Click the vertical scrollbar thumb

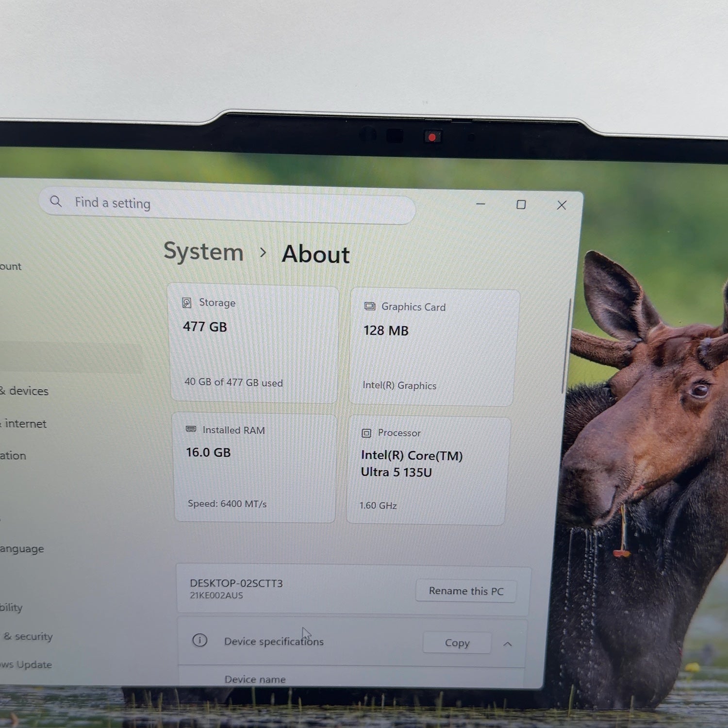click(x=566, y=346)
